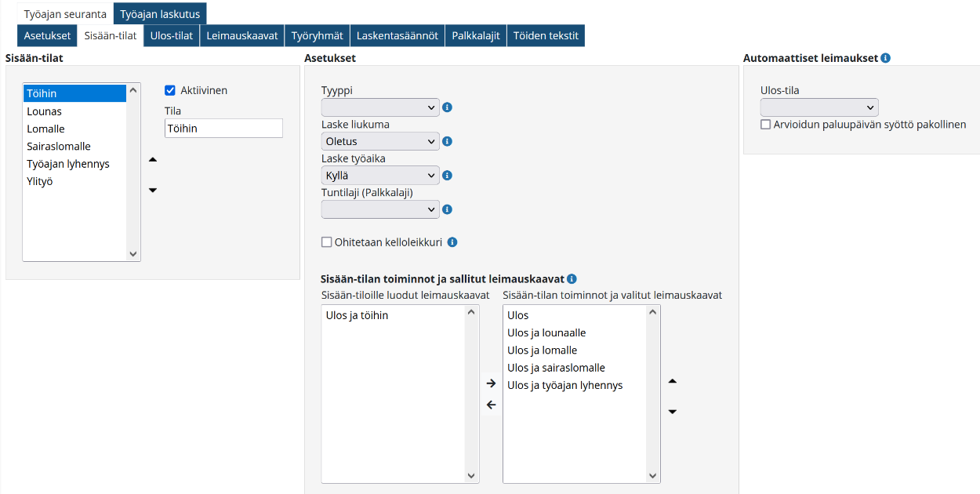The width and height of the screenshot is (980, 494).
Task: Click the Tila text input field
Action: coord(223,129)
